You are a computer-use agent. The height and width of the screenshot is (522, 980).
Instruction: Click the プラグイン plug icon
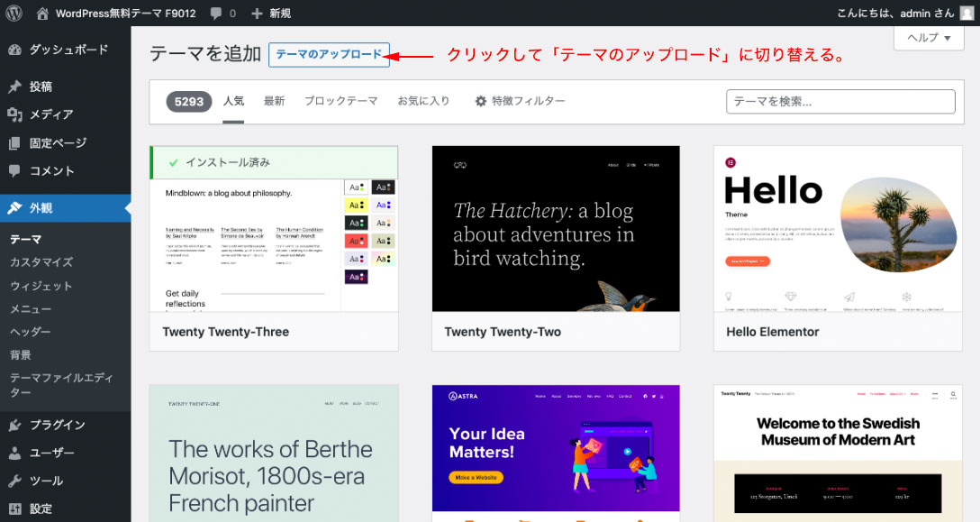[x=15, y=425]
